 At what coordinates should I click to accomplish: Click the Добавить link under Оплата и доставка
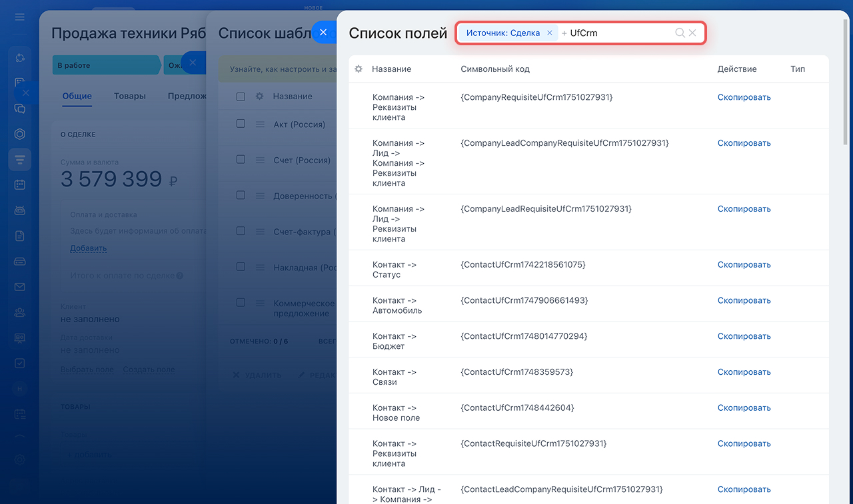[x=89, y=248]
